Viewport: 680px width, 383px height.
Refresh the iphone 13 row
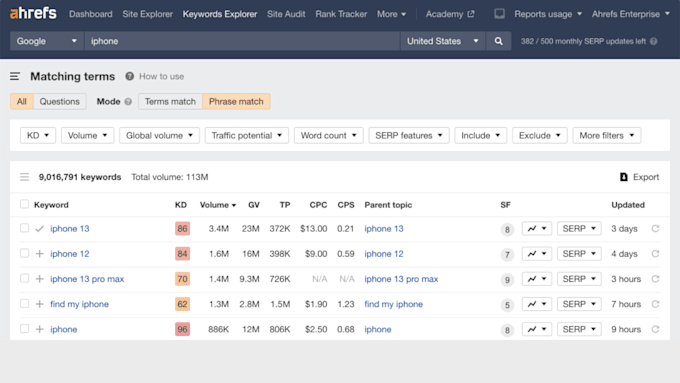(655, 229)
